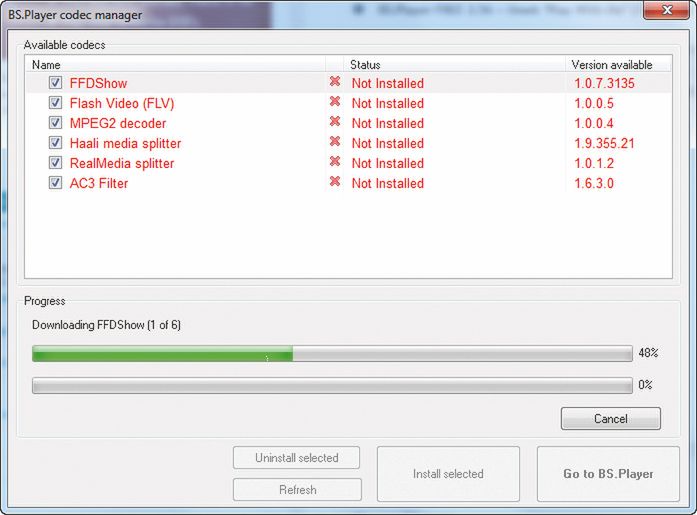The image size is (697, 515).
Task: Click version 1.0.0.4 cell
Action: 594,123
